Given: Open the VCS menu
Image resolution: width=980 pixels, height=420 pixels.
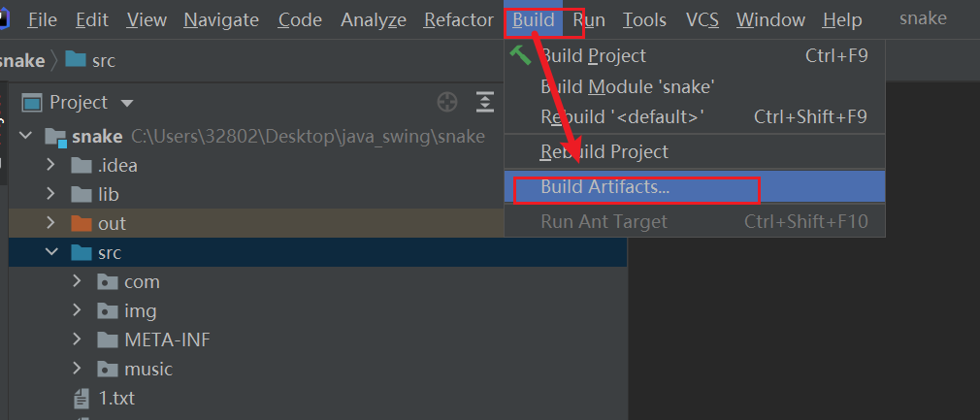Looking at the screenshot, I should tap(701, 19).
